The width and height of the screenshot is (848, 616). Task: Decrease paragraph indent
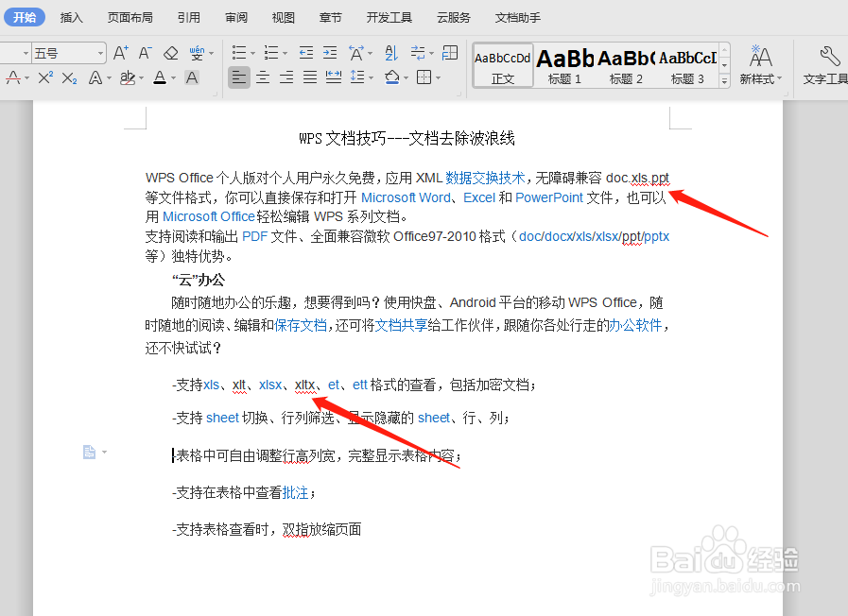[306, 53]
